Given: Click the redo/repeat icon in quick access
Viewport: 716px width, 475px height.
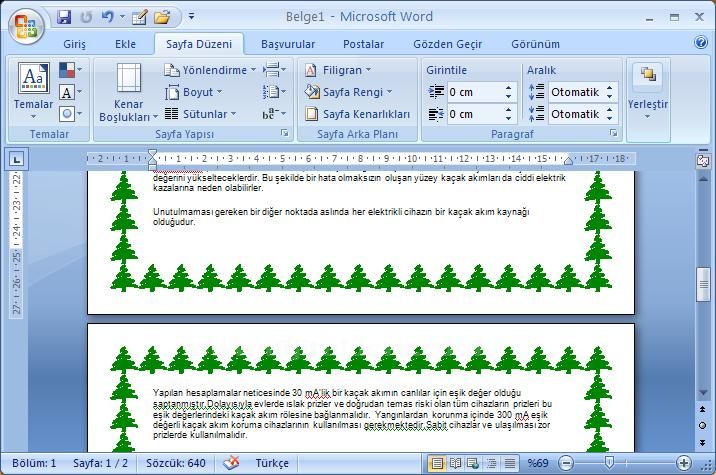Looking at the screenshot, I should coord(86,17).
